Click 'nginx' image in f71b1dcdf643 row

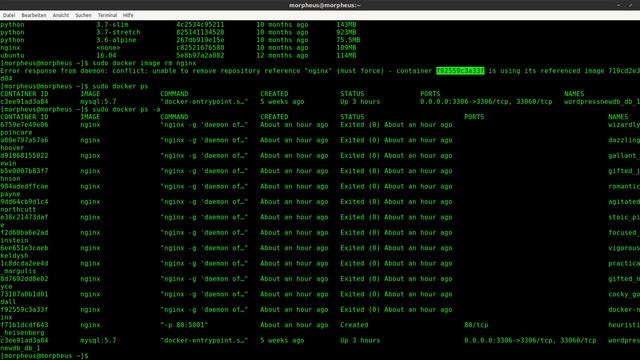pyautogui.click(x=90, y=325)
